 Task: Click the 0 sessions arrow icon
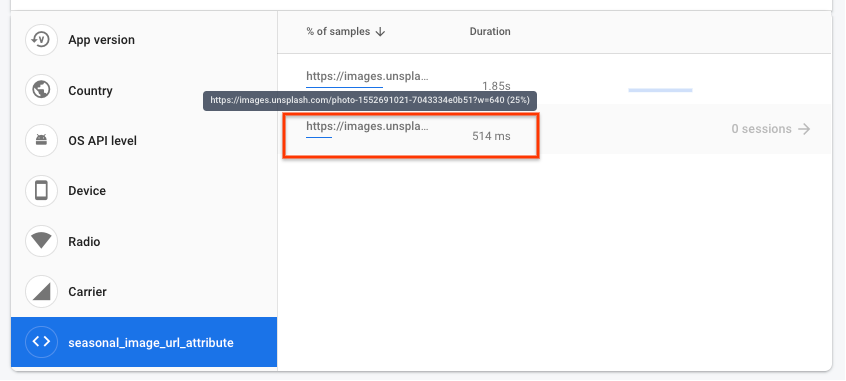coord(804,129)
